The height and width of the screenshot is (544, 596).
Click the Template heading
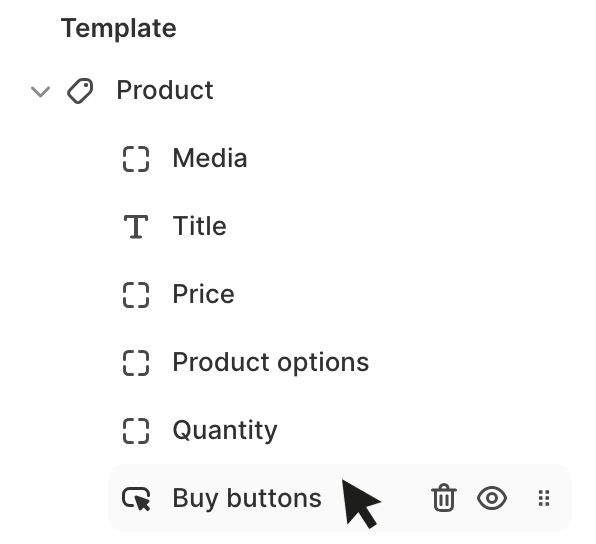tap(119, 28)
